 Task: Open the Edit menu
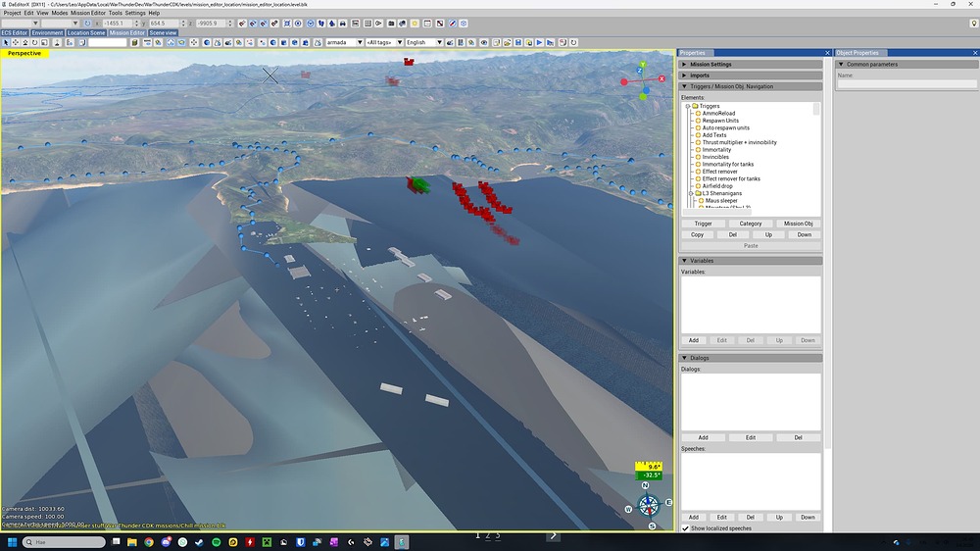pyautogui.click(x=28, y=13)
